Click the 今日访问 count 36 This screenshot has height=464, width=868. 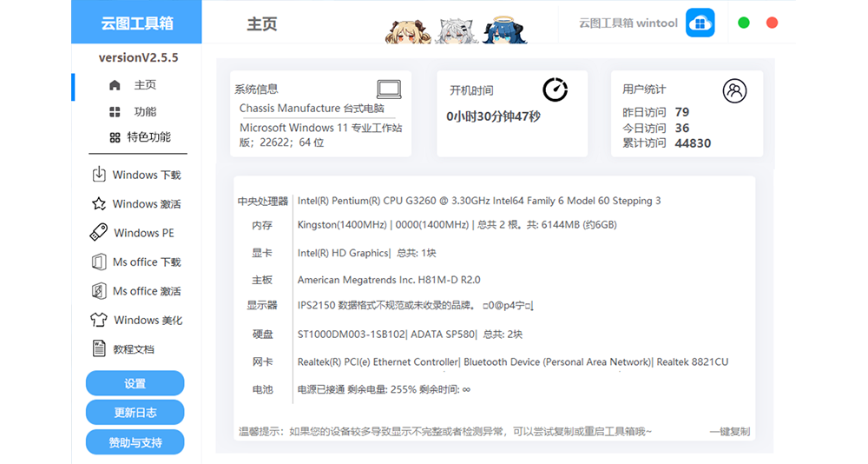click(682, 128)
